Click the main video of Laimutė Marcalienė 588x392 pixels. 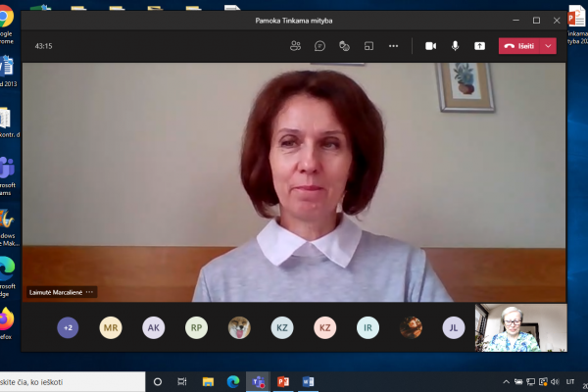click(294, 182)
